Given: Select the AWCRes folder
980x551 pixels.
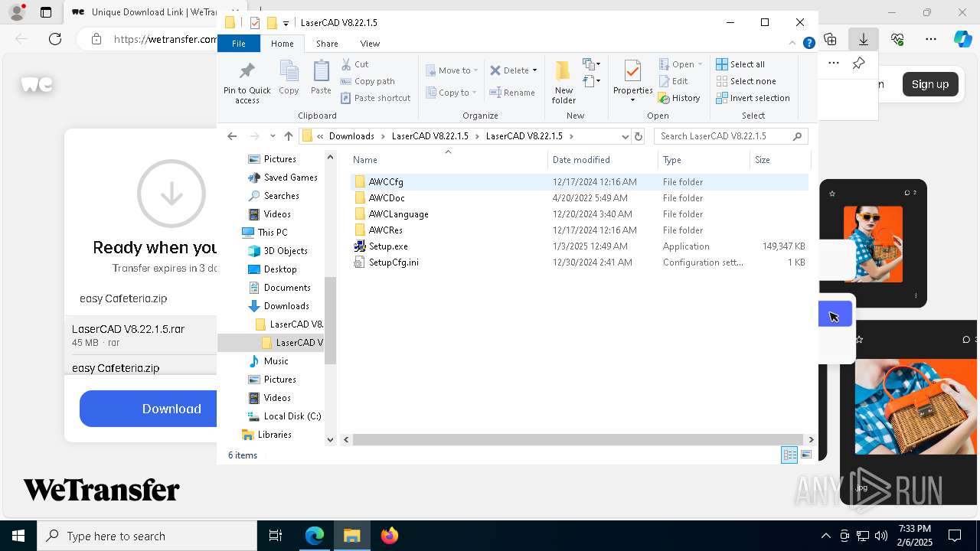Looking at the screenshot, I should (x=579, y=230).
